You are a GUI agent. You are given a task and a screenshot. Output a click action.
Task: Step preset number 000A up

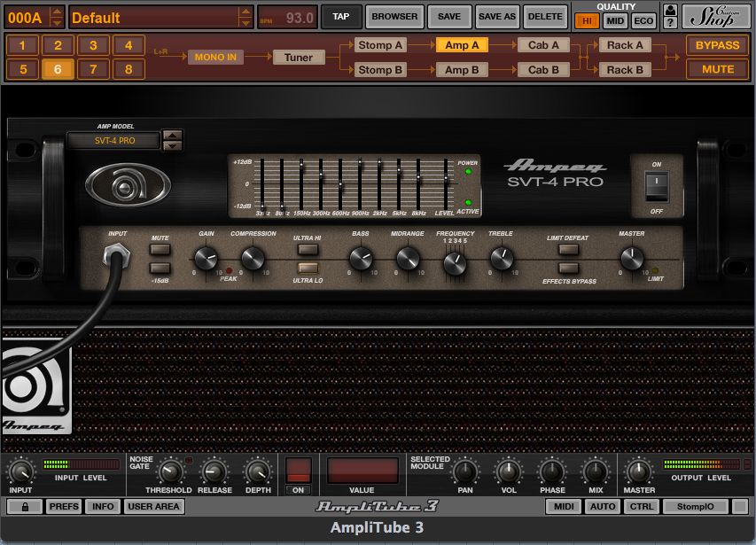click(x=57, y=12)
